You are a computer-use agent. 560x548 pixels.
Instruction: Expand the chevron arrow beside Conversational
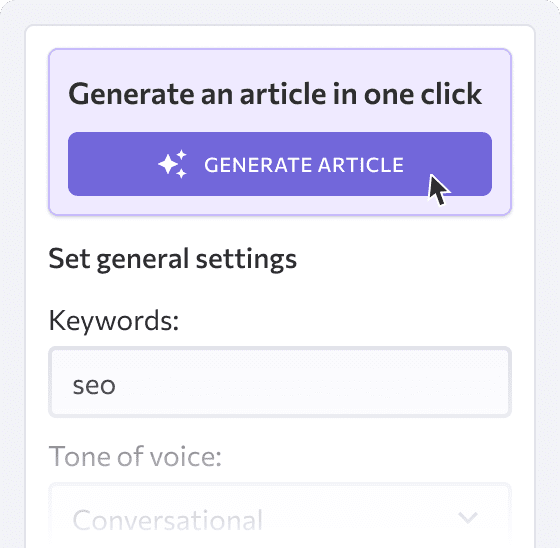point(468,518)
